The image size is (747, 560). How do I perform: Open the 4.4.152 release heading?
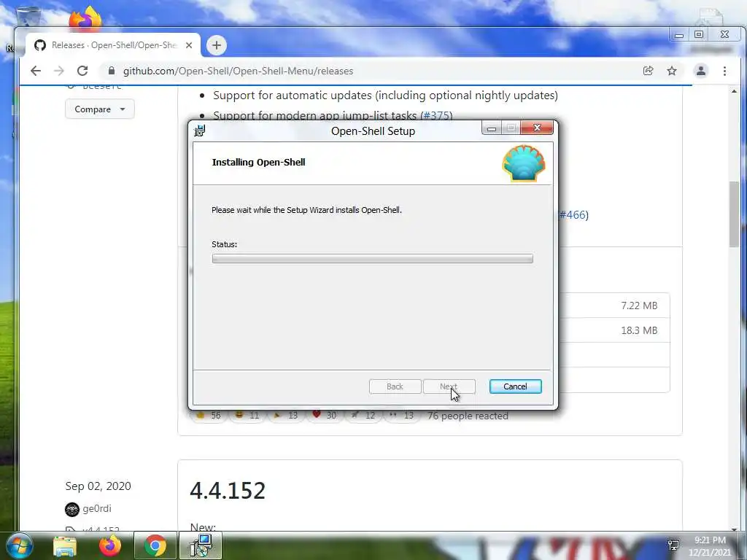(228, 491)
